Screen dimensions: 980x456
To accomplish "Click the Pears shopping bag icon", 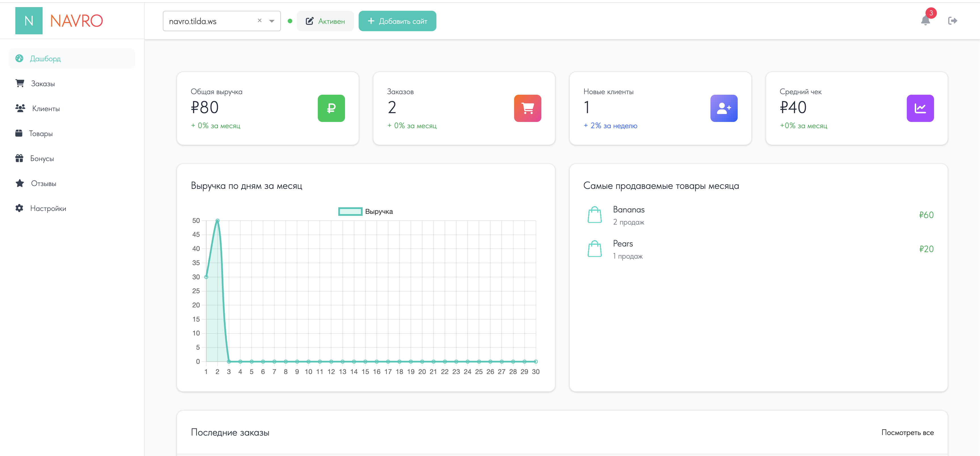I will coord(594,249).
